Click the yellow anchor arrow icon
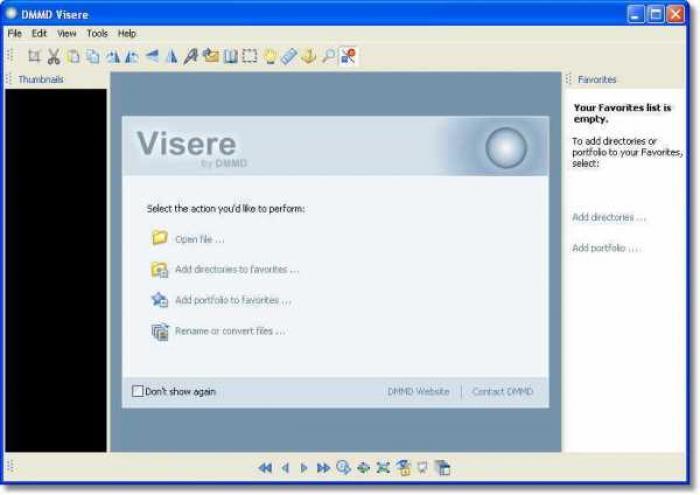Screen dimensions: 700x495 pyautogui.click(x=308, y=56)
